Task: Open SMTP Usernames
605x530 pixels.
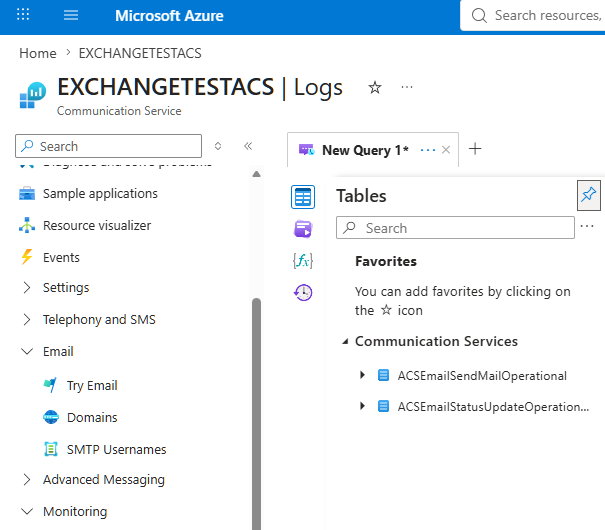Action: pos(117,450)
